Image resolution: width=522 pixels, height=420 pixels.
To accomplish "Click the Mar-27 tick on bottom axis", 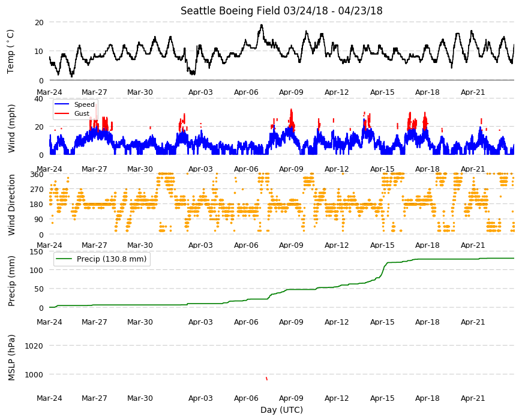I will 95,398.
